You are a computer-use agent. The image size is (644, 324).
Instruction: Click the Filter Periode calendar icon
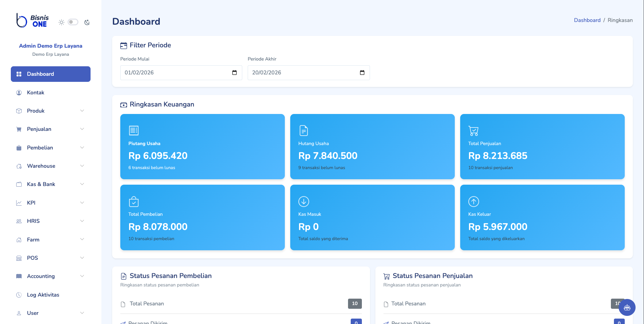pos(123,45)
